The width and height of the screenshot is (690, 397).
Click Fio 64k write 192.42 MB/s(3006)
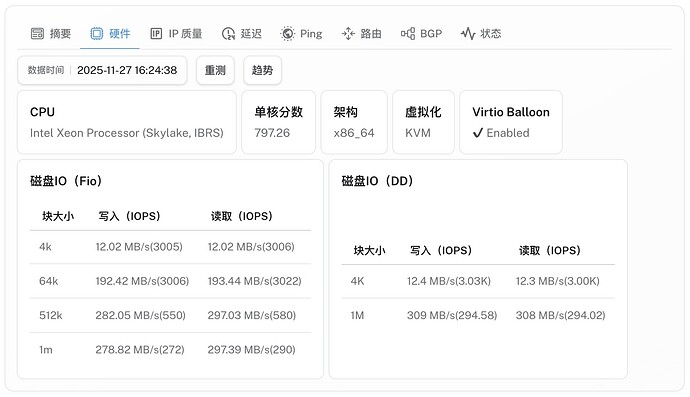click(x=142, y=281)
